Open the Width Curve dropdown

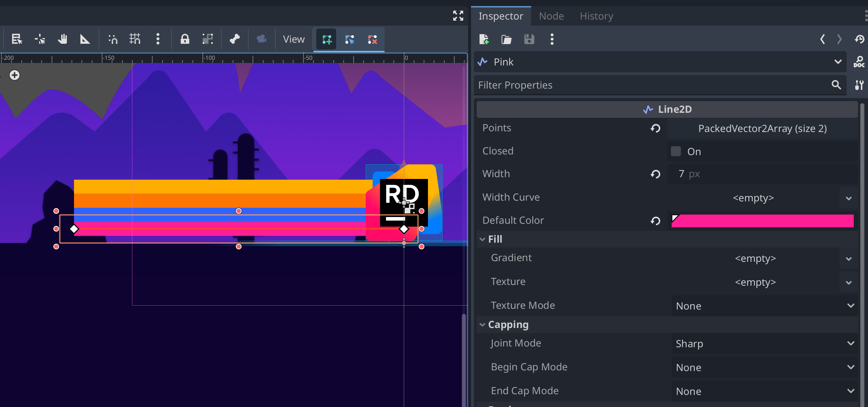[849, 198]
